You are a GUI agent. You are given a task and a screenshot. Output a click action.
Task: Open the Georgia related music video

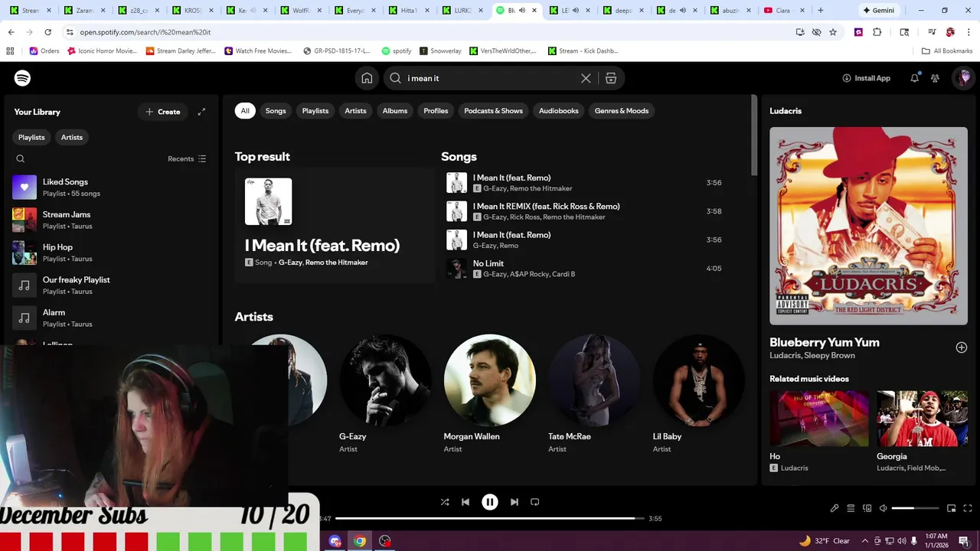[922, 431]
